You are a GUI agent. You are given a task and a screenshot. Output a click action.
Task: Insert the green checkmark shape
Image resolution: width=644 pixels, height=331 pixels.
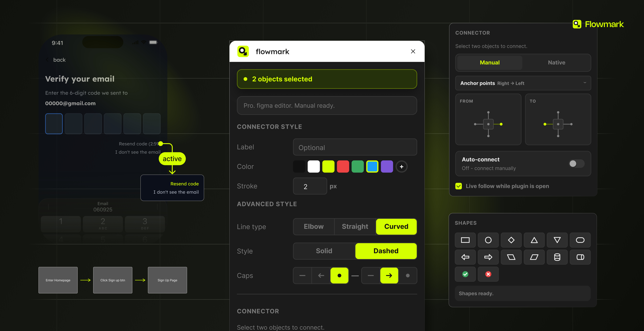[465, 274]
